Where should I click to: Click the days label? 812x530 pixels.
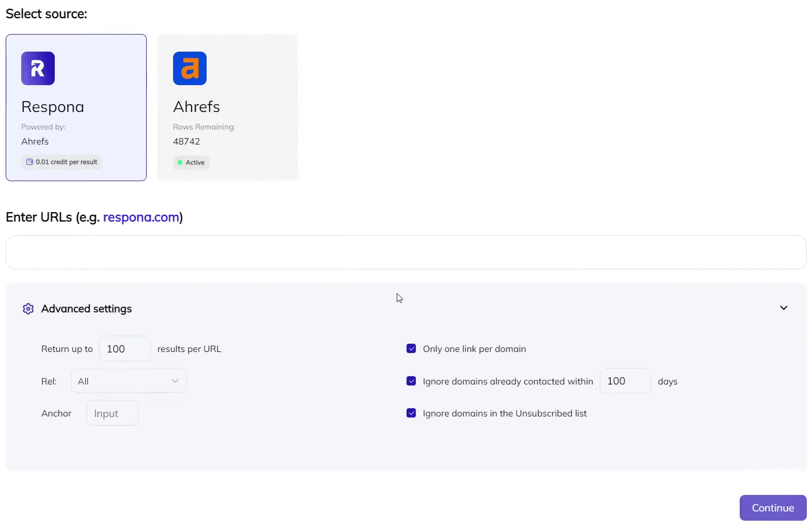(x=667, y=381)
